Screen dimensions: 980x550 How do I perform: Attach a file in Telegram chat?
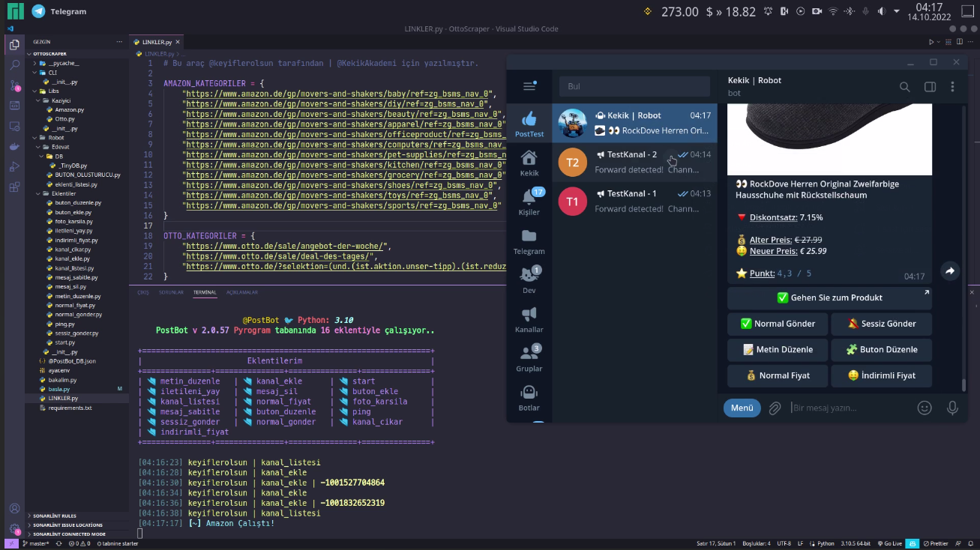[x=775, y=408]
